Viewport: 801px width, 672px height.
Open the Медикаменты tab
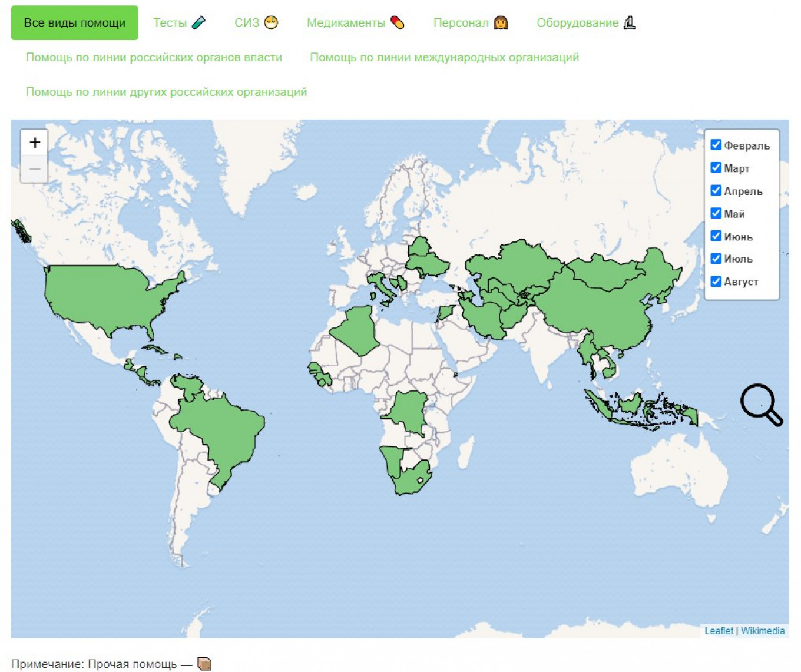(x=356, y=23)
